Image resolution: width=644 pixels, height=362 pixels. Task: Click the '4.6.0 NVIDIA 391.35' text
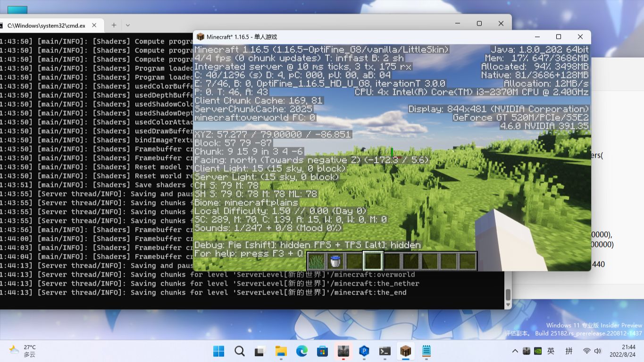tap(544, 126)
